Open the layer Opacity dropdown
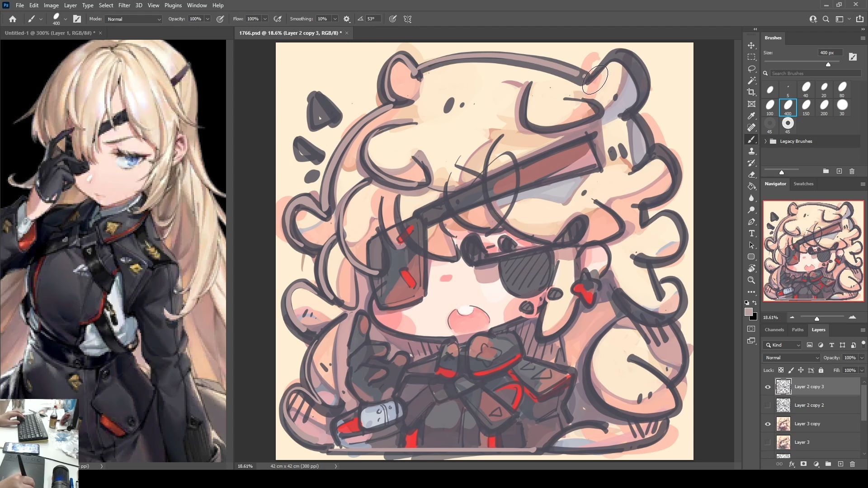The image size is (868, 488). pyautogui.click(x=862, y=358)
